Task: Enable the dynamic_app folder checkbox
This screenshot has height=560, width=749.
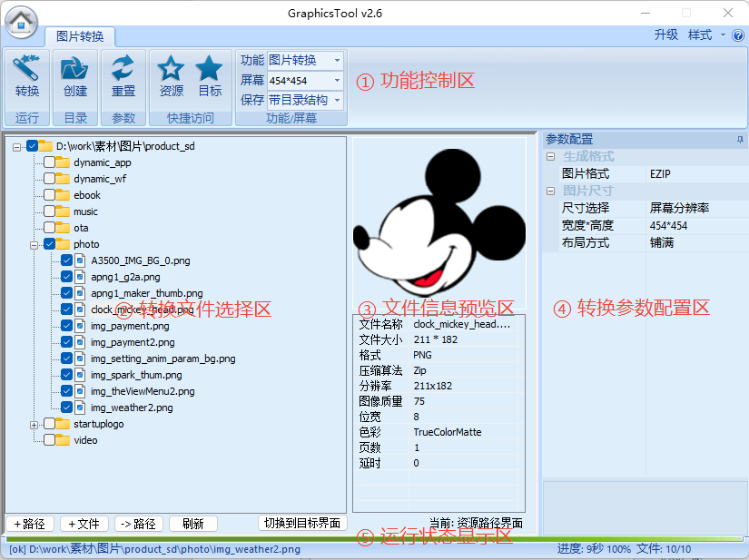Action: (49, 162)
